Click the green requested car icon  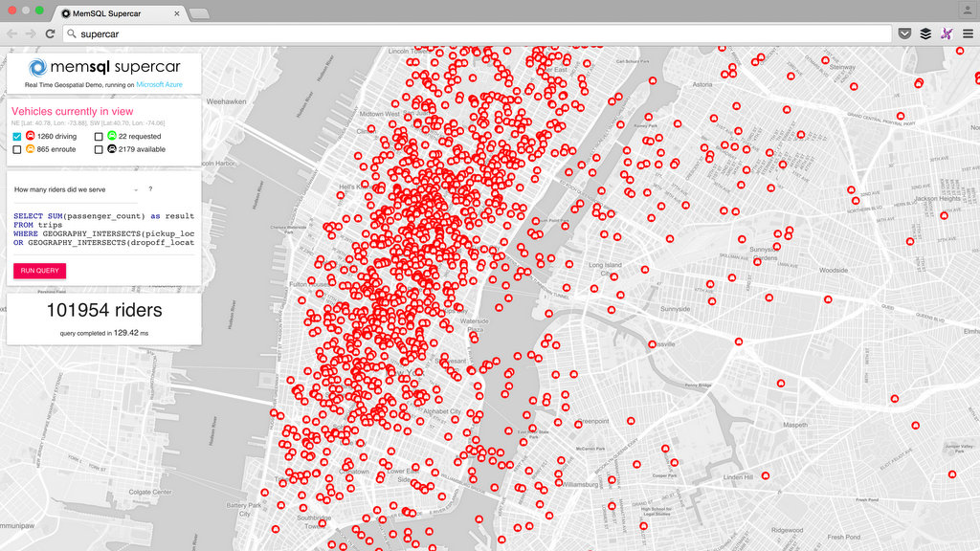click(x=112, y=136)
